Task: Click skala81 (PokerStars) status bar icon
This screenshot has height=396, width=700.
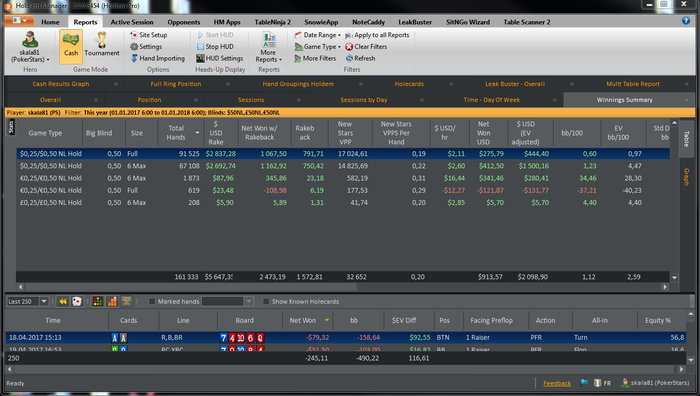Action: pos(625,383)
